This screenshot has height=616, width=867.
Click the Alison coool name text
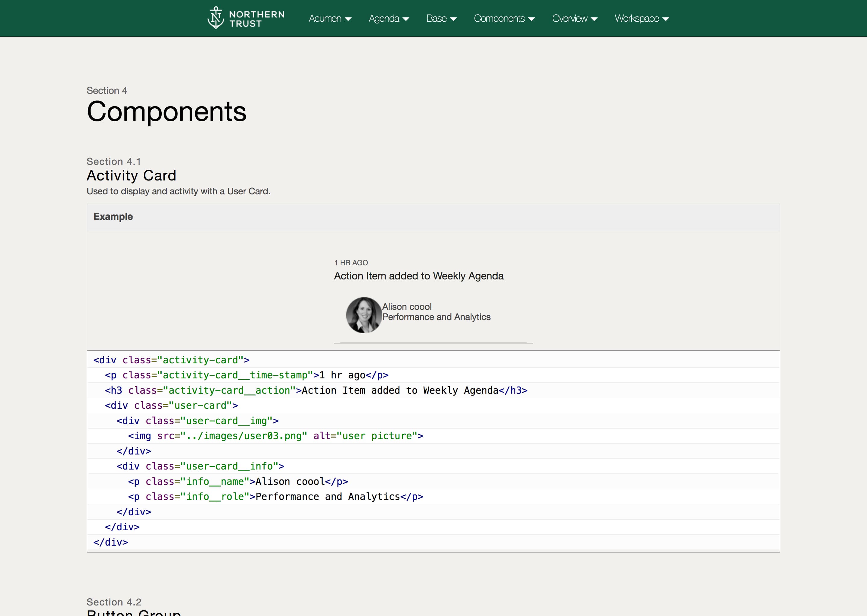click(x=406, y=306)
